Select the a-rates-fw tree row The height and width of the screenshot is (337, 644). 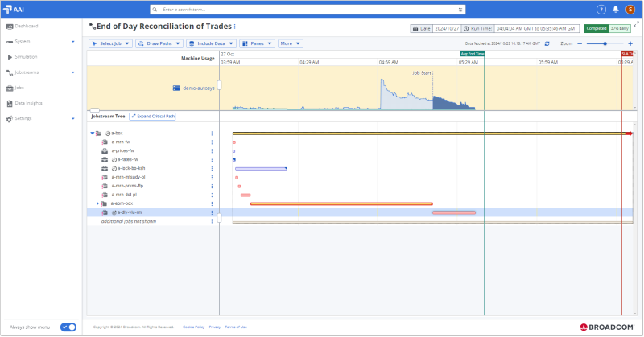[153, 160]
